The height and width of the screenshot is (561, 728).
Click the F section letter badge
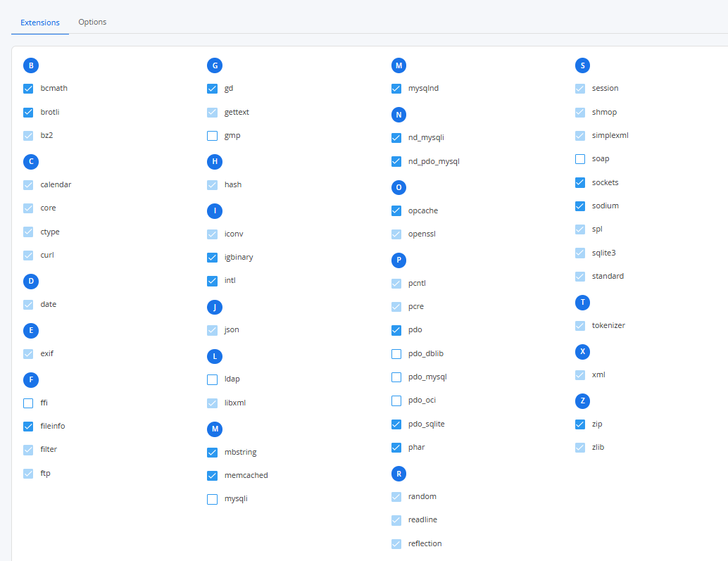point(31,379)
